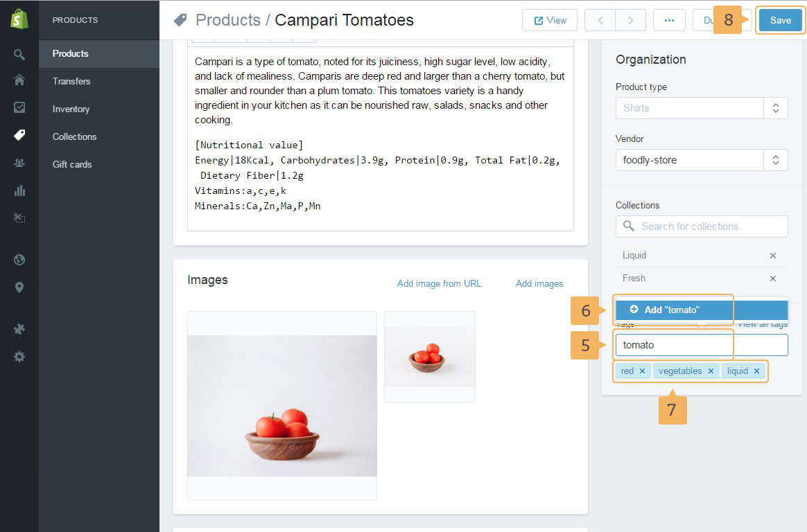This screenshot has width=807, height=532.
Task: Open the more actions ellipsis menu
Action: tap(669, 20)
